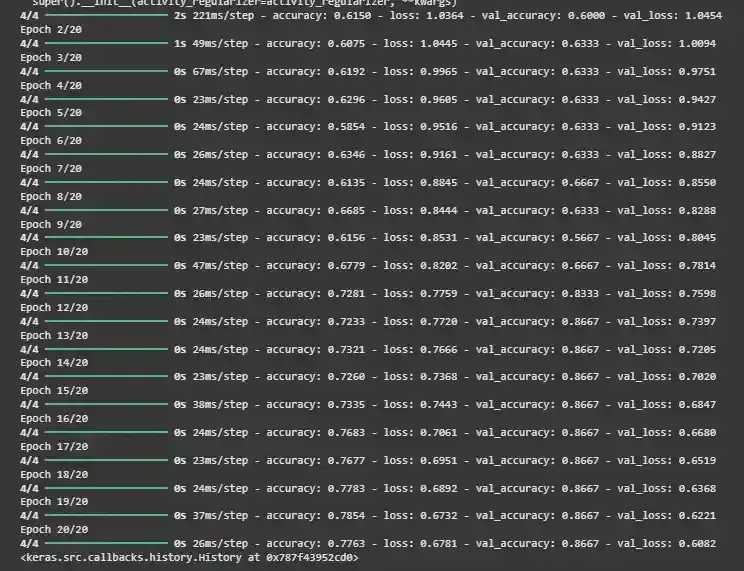Select the 'Epoch 6/20' line
Screen dimensions: 744x571
(x=51, y=140)
